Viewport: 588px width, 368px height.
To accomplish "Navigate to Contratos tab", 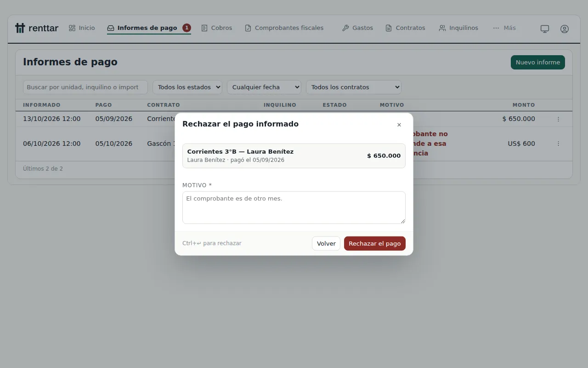I will click(x=405, y=28).
